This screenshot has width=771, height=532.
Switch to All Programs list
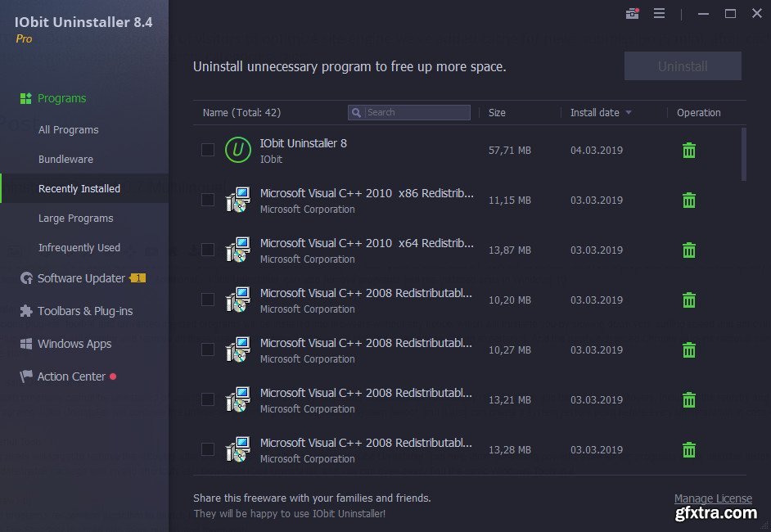click(68, 129)
